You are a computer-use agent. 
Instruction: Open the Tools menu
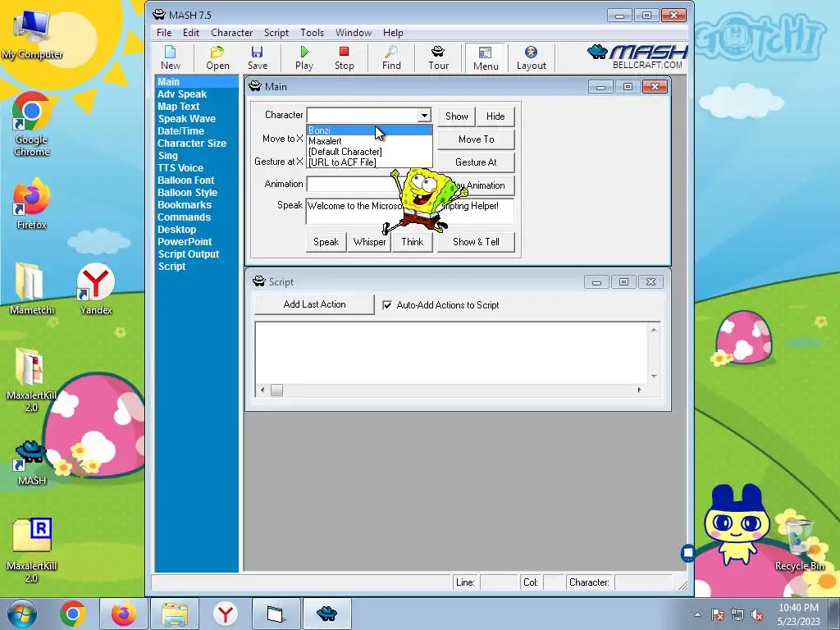pos(312,33)
